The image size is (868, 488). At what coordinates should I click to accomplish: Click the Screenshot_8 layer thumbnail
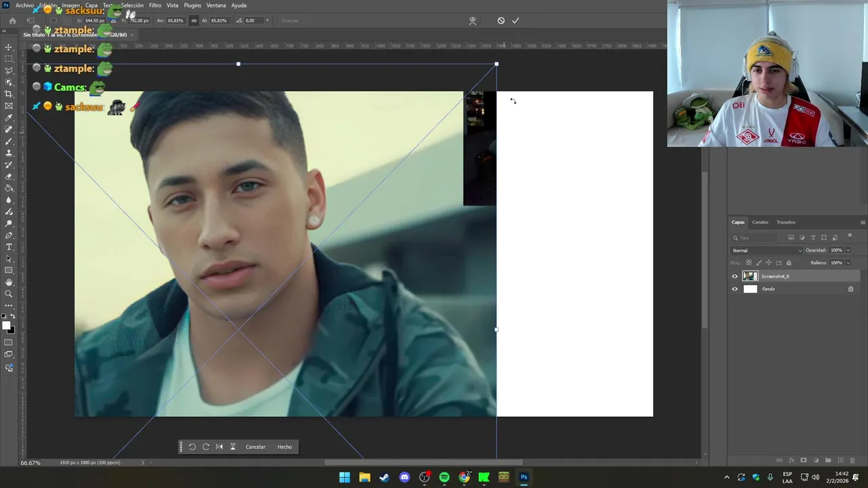click(x=750, y=277)
